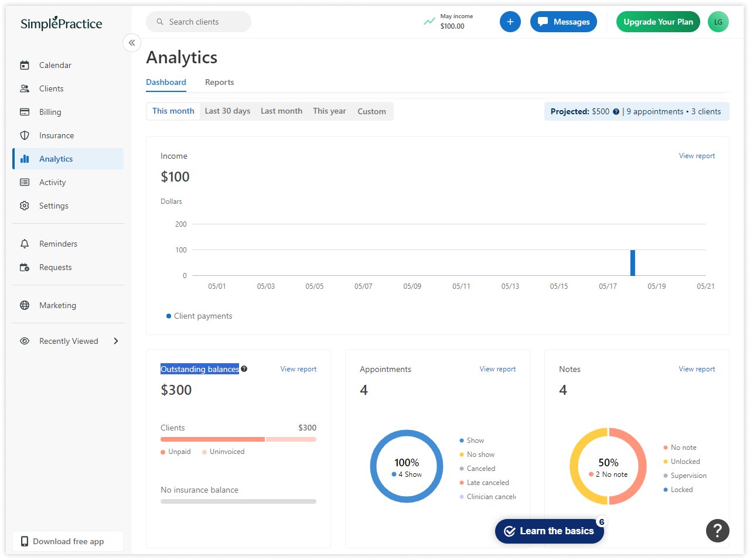Click the Projected income help icon
750x560 pixels.
pos(616,112)
